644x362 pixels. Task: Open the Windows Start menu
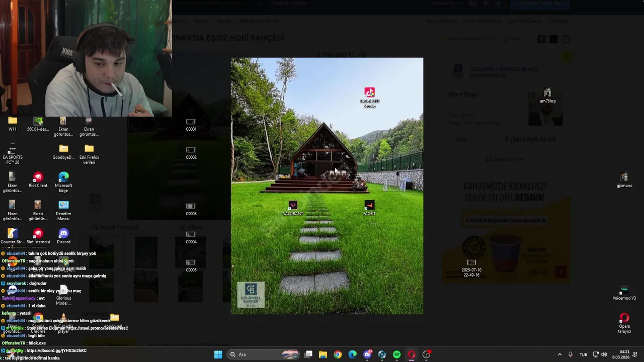218,354
